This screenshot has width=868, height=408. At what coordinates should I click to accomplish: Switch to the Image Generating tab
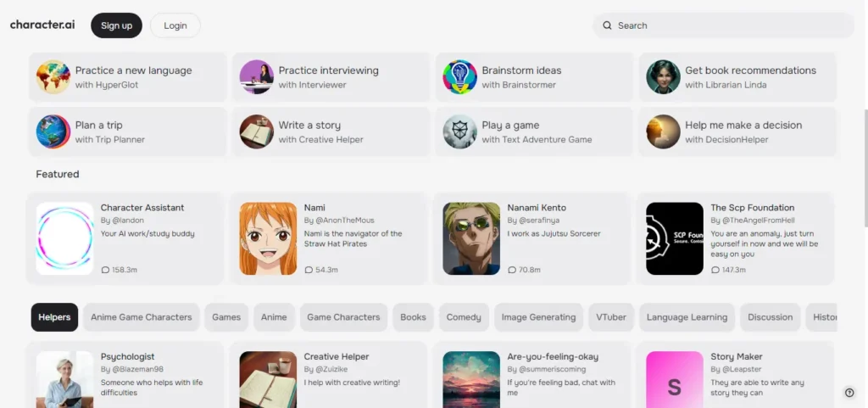(538, 317)
